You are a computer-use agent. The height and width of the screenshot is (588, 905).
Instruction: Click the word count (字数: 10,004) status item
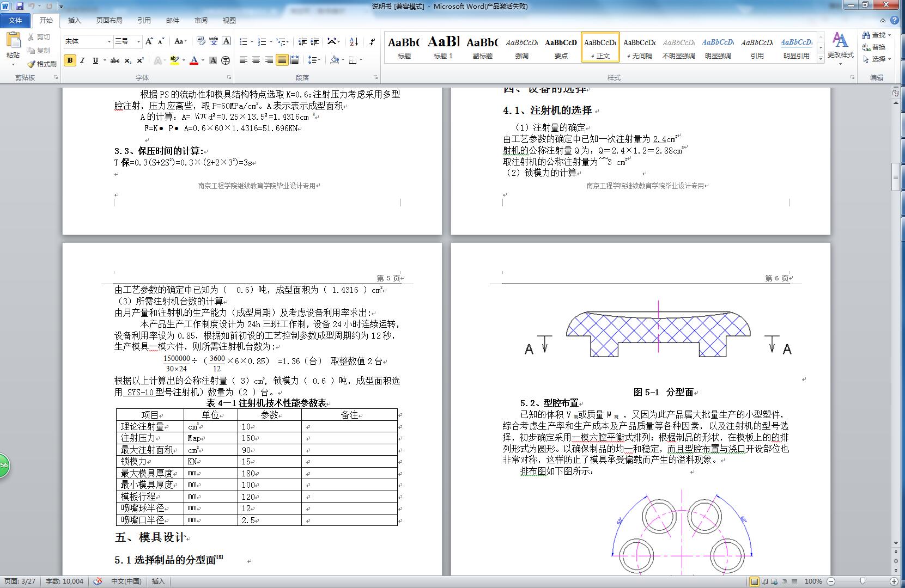pos(64,581)
